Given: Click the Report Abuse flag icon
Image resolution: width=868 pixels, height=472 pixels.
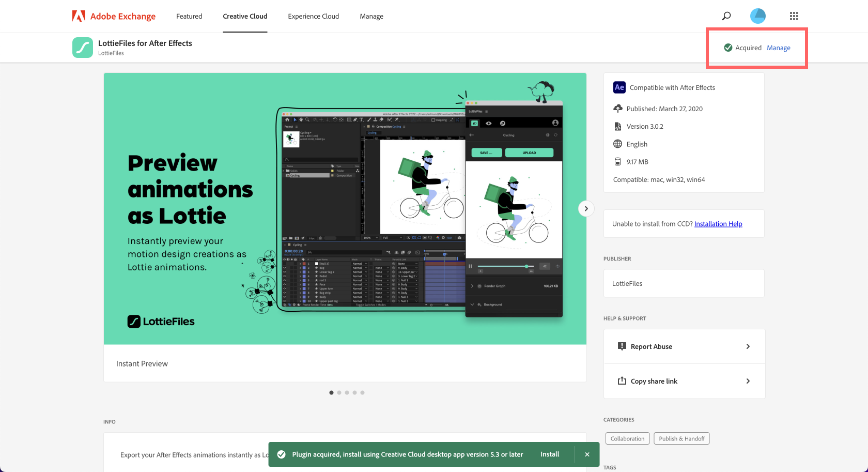Looking at the screenshot, I should click(622, 346).
